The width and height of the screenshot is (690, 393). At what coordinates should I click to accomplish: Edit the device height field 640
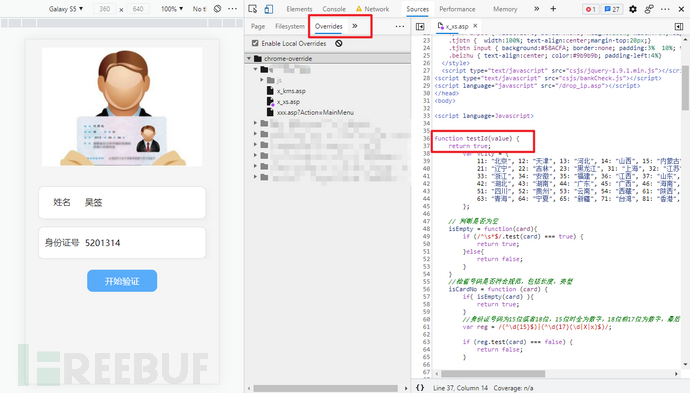tap(138, 9)
